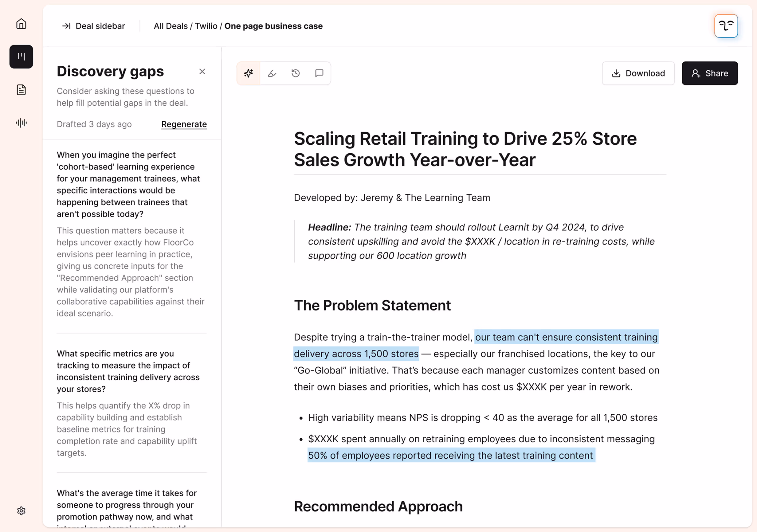Screen dimensions: 757x532
Task: Open the audio waveform recordings icon
Action: pos(21,123)
